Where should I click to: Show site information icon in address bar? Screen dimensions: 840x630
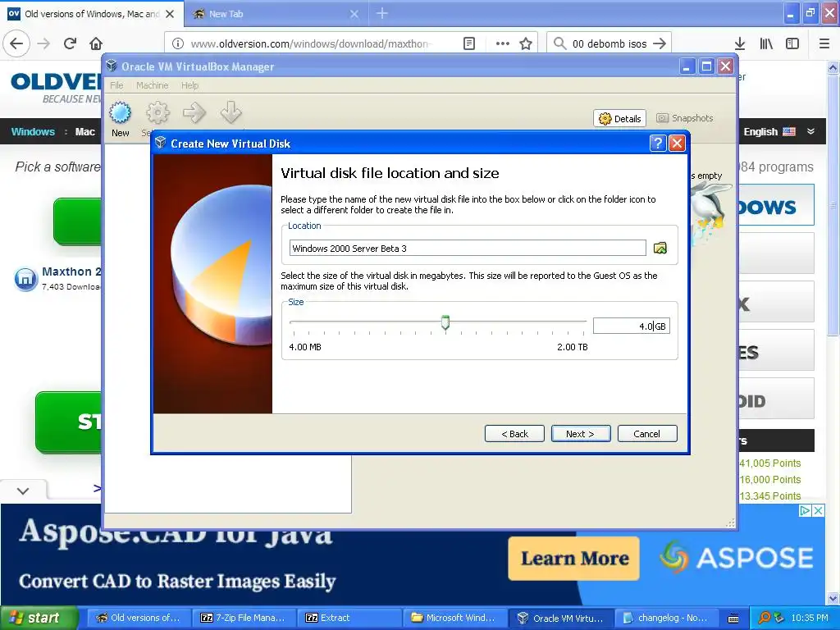pyautogui.click(x=178, y=43)
